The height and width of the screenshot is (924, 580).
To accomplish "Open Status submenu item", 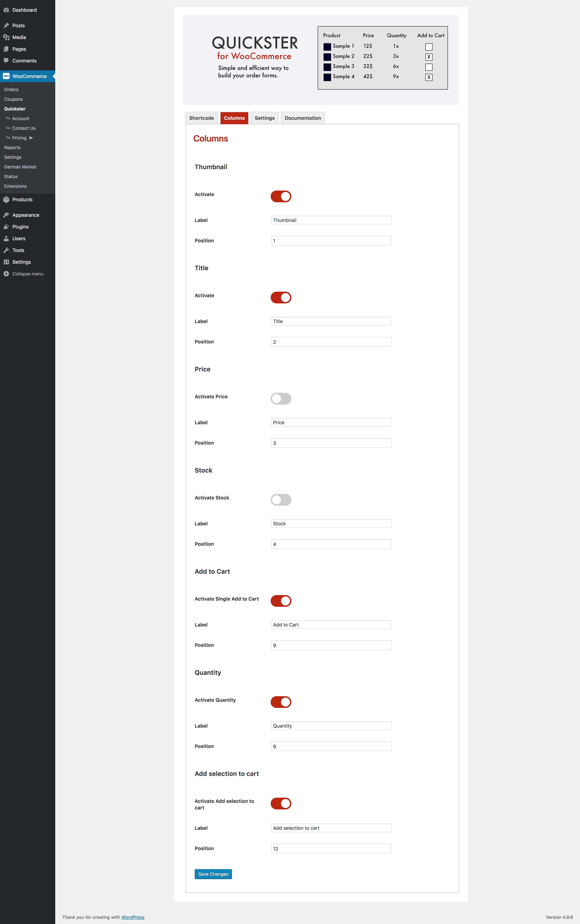I will 11,177.
